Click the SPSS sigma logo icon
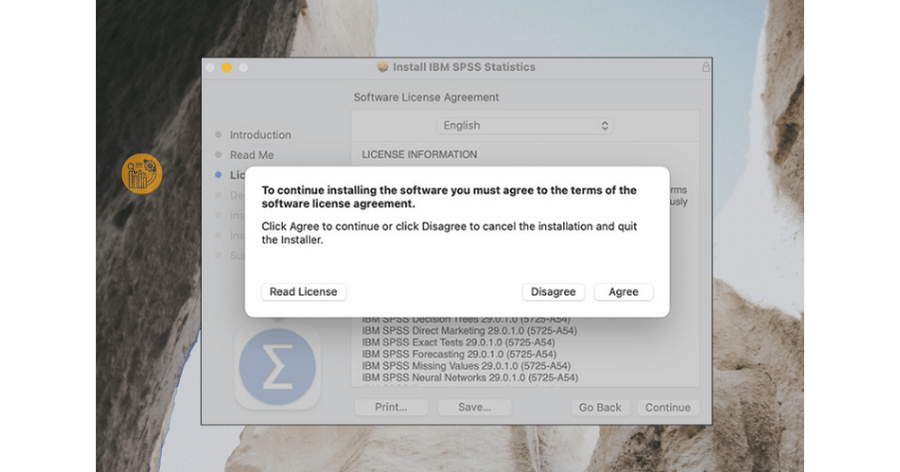The width and height of the screenshot is (900, 472). tap(277, 367)
